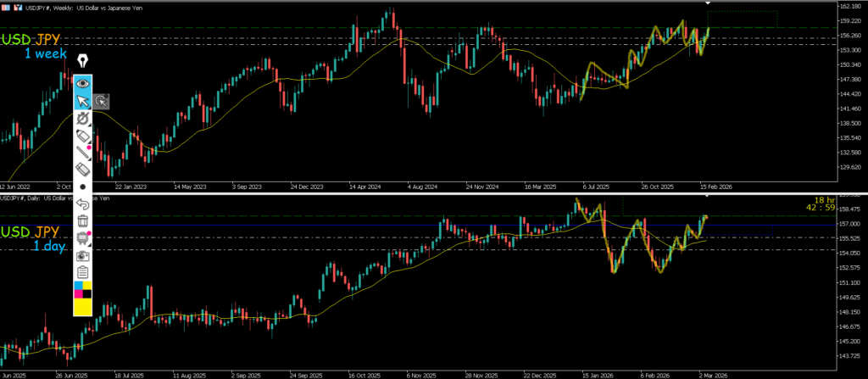Open the board/easel tool options
Screen dimensions: 868x379
click(x=83, y=237)
